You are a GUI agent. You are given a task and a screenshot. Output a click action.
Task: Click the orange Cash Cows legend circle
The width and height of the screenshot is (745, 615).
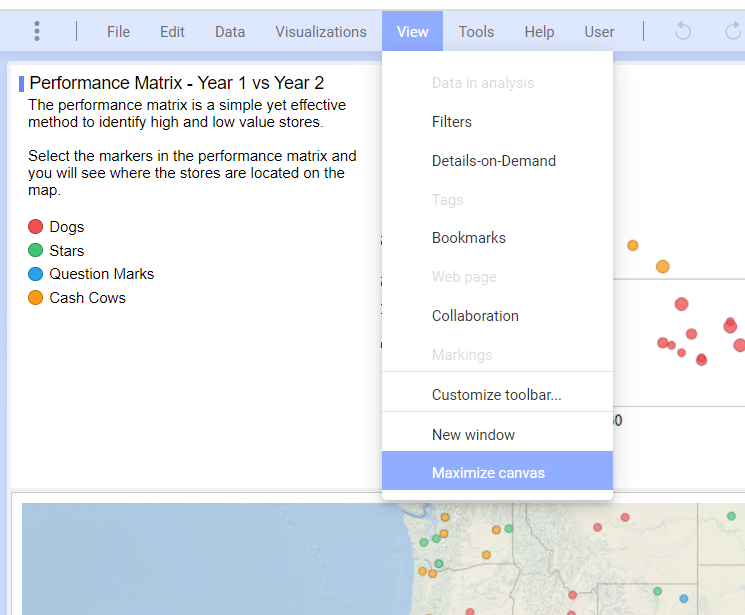(x=36, y=298)
